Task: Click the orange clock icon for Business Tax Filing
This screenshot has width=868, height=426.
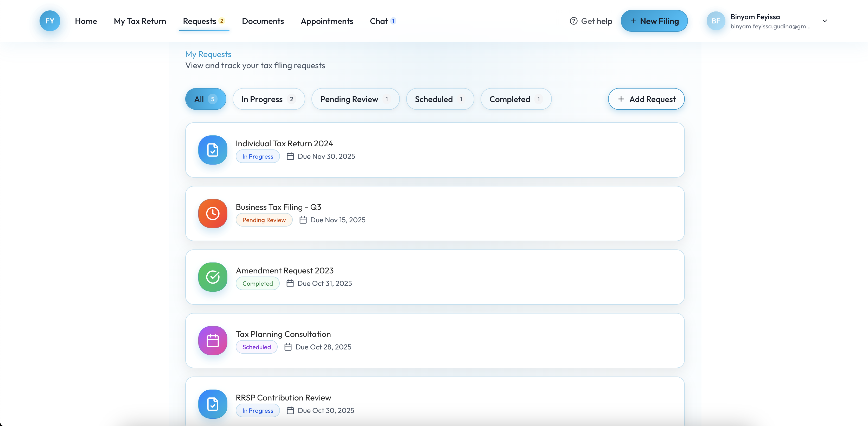Action: 213,214
